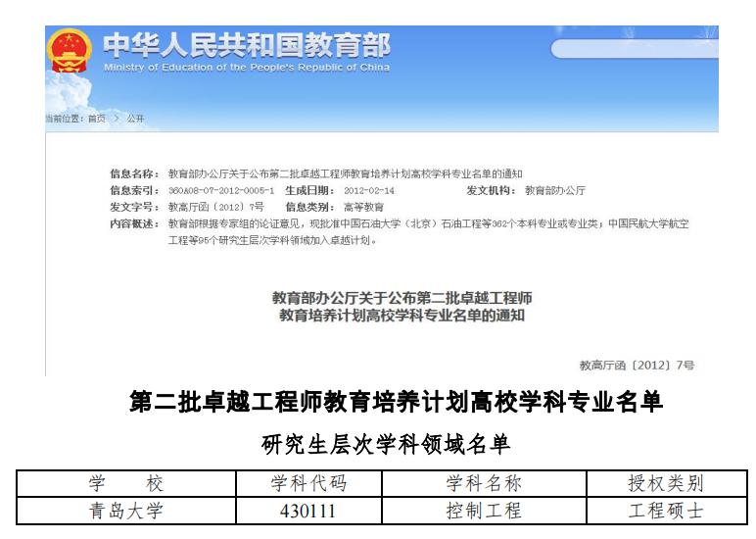Select document number 教高厅函〔2012〕7号 in info block
This screenshot has width=756, height=539.
coord(216,207)
